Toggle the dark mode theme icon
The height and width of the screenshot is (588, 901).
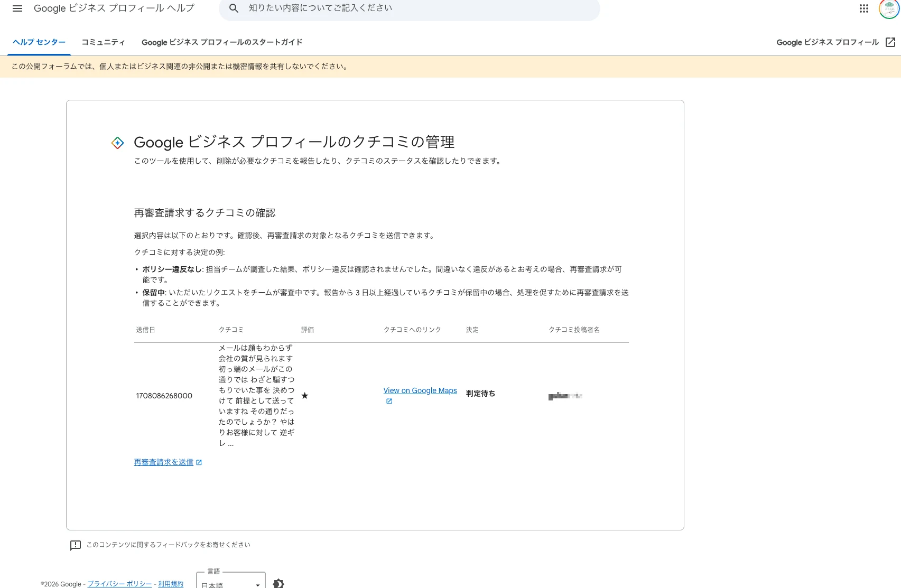(278, 583)
